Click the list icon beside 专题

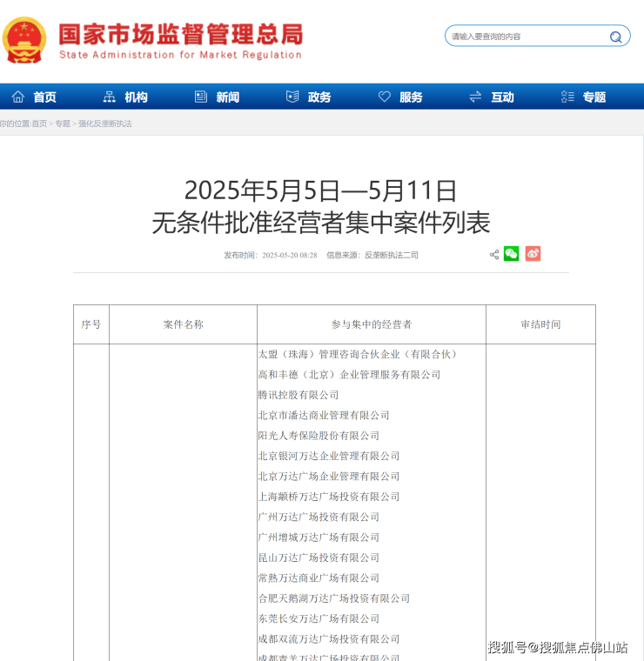tap(567, 97)
